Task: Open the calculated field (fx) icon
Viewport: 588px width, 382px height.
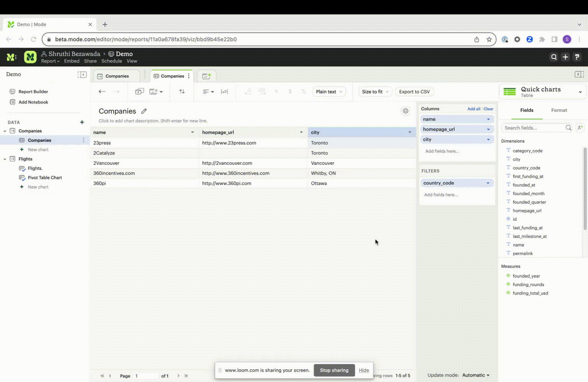Action: pyautogui.click(x=580, y=128)
